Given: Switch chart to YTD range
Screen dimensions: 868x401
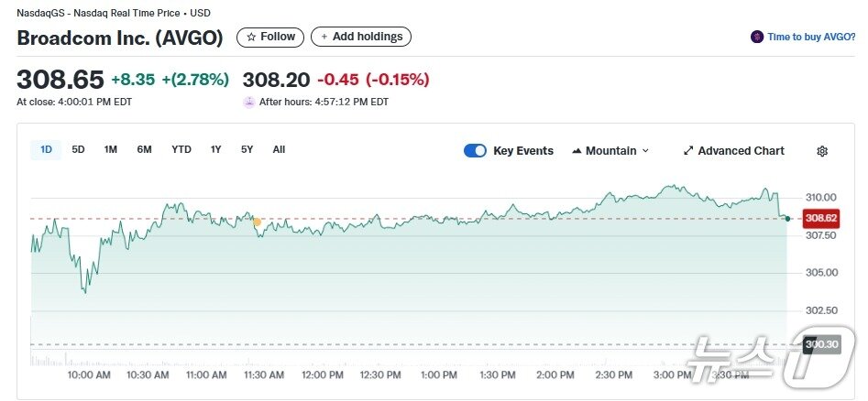Looking at the screenshot, I should [x=181, y=149].
